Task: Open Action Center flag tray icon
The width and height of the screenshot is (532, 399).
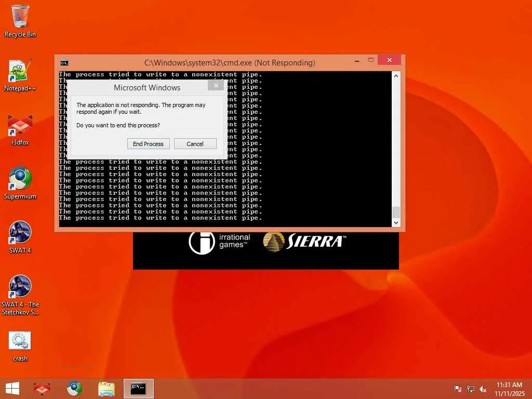Action: [458, 389]
